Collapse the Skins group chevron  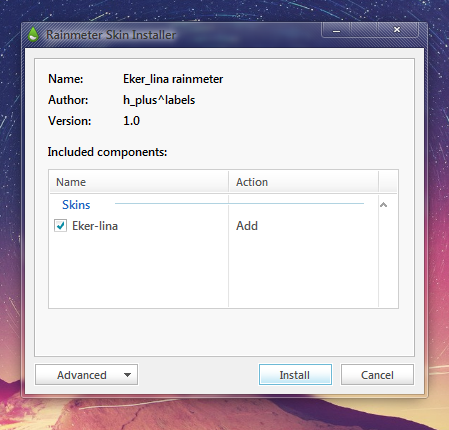pyautogui.click(x=383, y=205)
